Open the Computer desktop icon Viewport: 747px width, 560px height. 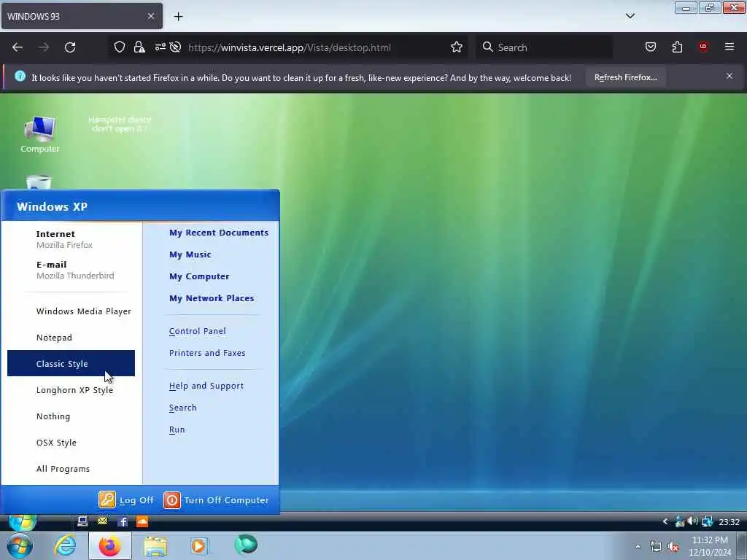click(x=40, y=134)
